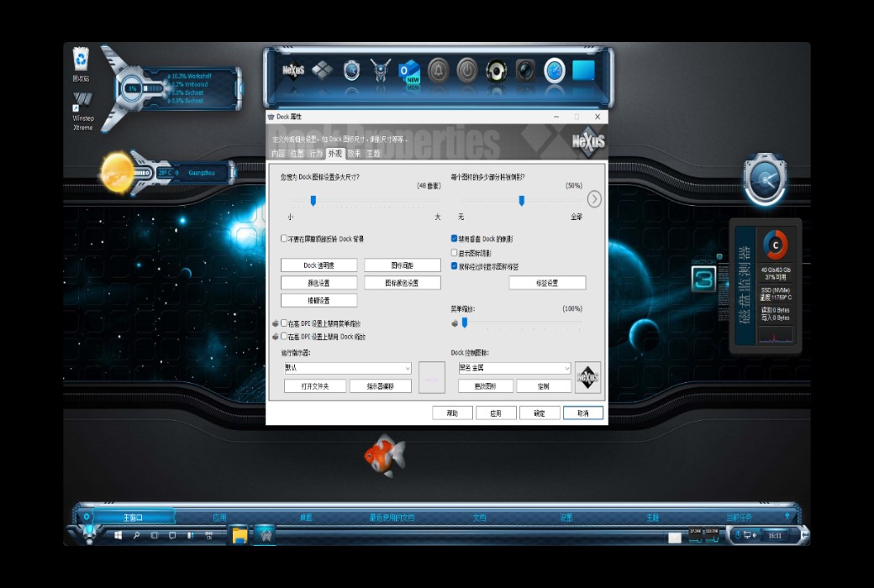874x588 pixels.
Task: Open the Dock 控制图标 dropdown showing 黑色 金属
Action: click(x=514, y=368)
